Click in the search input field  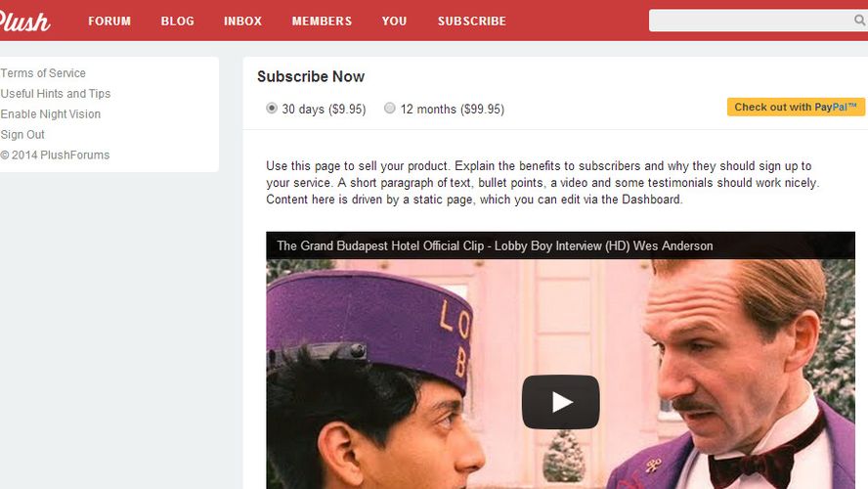(750, 21)
